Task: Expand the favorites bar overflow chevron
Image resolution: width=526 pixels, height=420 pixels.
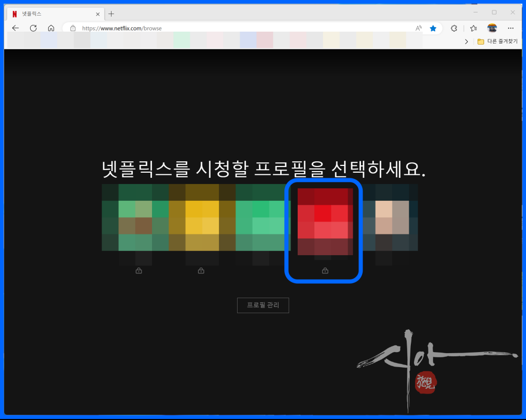Action: 466,41
